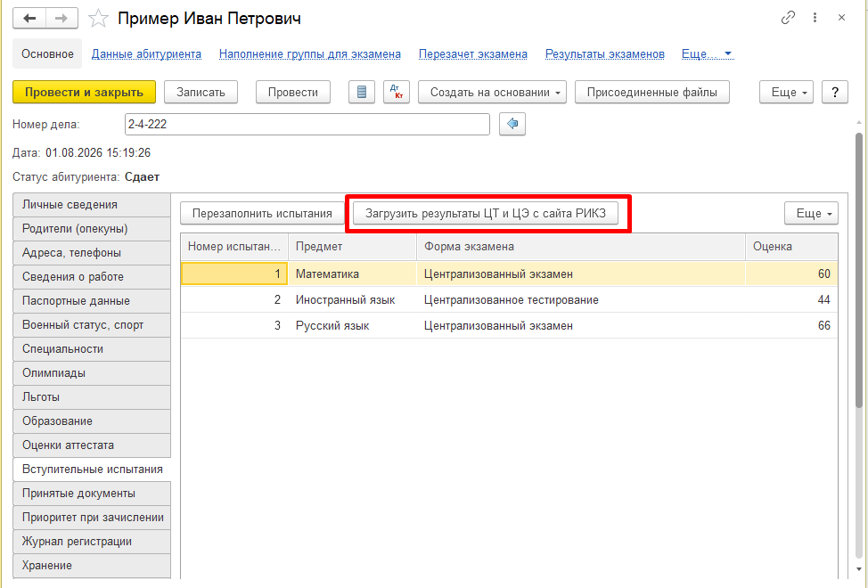Select the Принятые документы tab
The width and height of the screenshot is (868, 588).
pyautogui.click(x=91, y=494)
